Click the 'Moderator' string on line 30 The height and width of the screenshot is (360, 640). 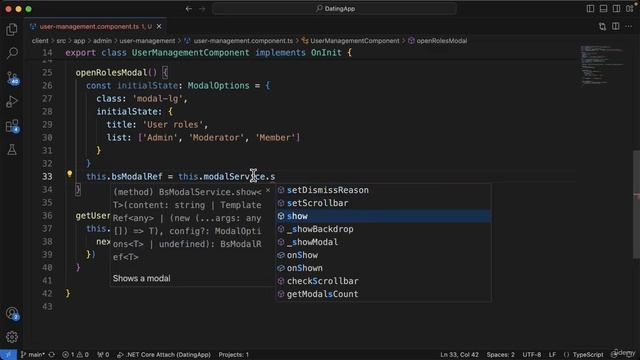click(x=216, y=138)
